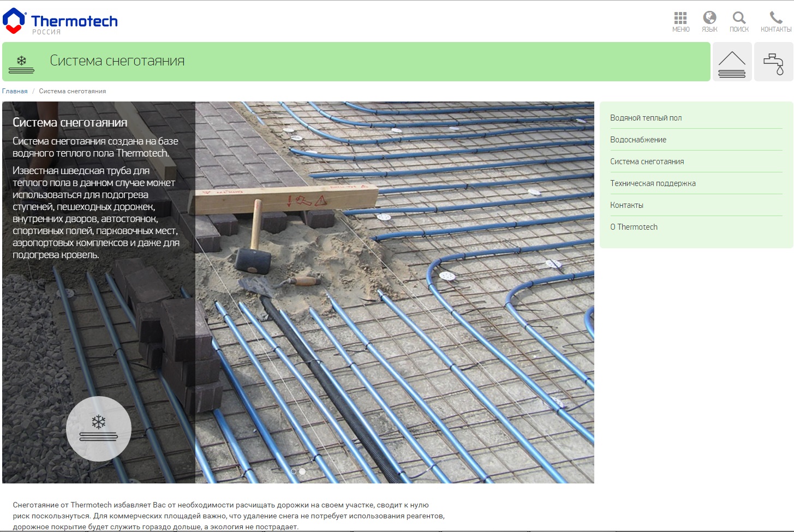Select the first slide indicator dot

pos(294,471)
